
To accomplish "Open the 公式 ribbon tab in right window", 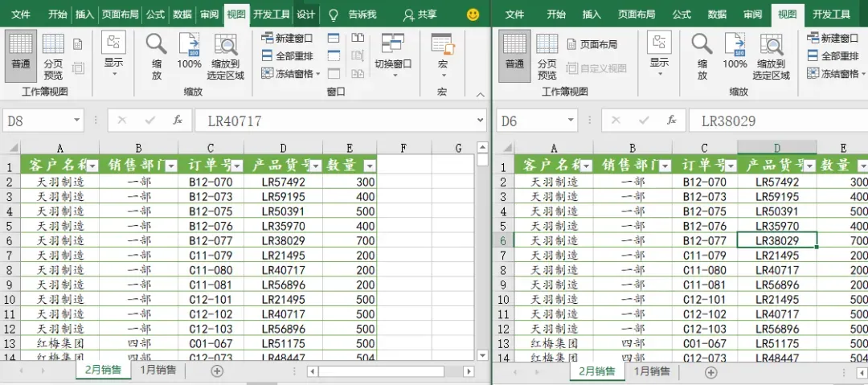I will (x=682, y=14).
